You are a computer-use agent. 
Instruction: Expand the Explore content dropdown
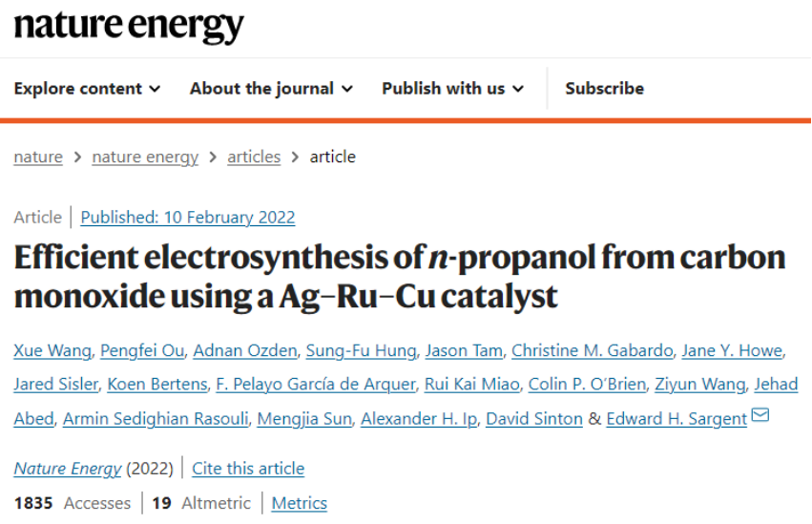(x=87, y=89)
